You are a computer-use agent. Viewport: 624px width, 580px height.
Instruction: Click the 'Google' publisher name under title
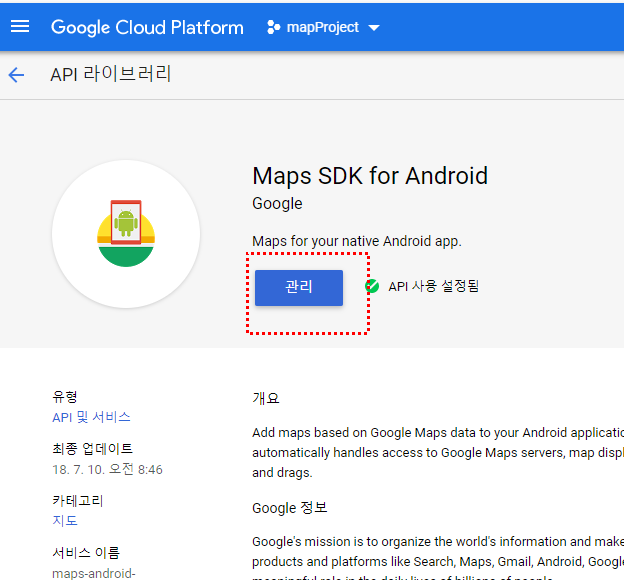(277, 204)
